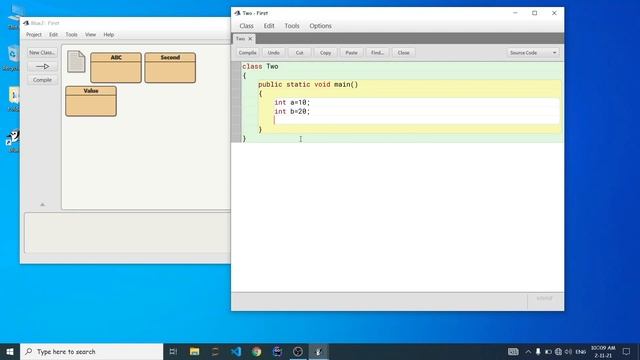
Task: Click the 'int a=10;' code line
Action: coord(292,102)
